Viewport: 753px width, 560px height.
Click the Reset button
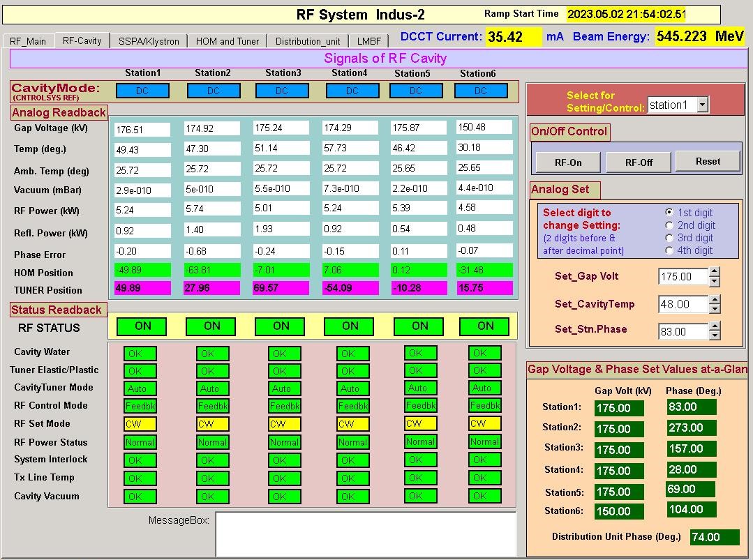click(708, 161)
